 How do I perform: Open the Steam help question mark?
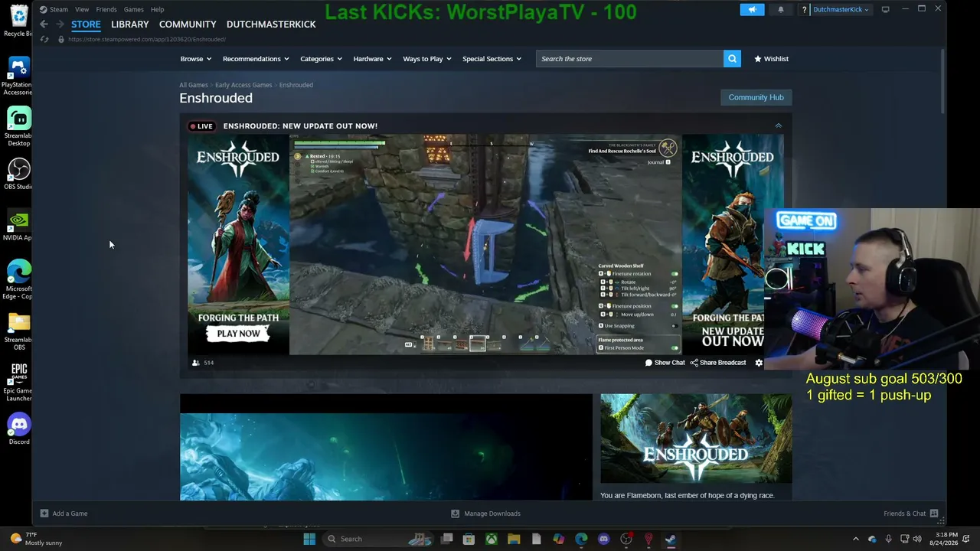804,9
